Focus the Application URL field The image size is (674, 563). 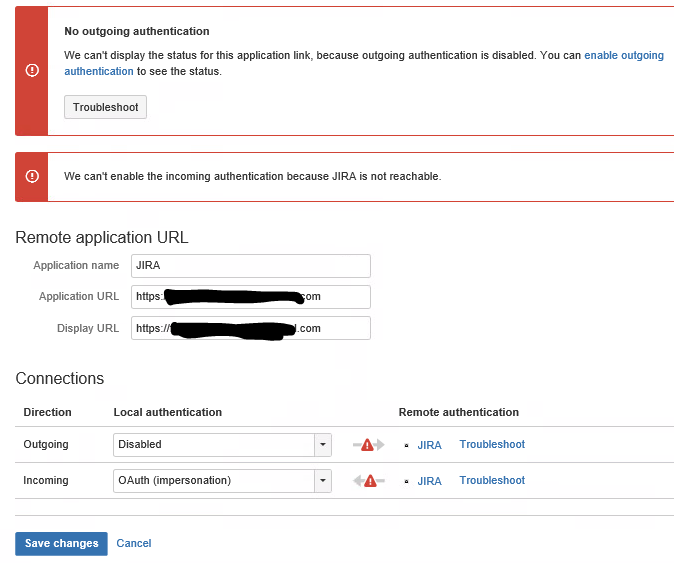tap(251, 297)
